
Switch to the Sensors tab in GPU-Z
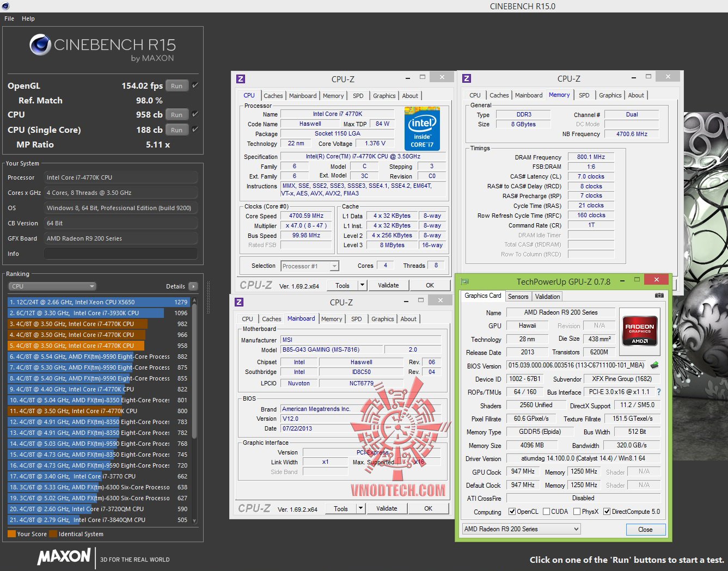click(x=518, y=297)
